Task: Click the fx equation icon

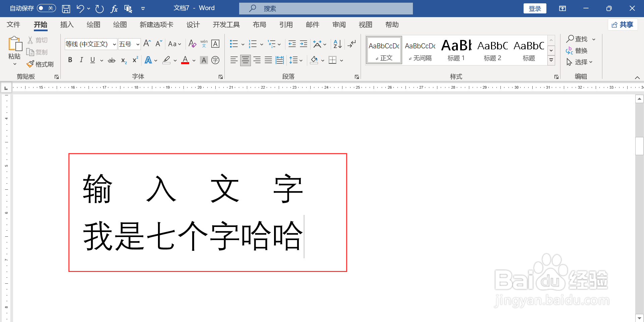Action: pos(114,9)
